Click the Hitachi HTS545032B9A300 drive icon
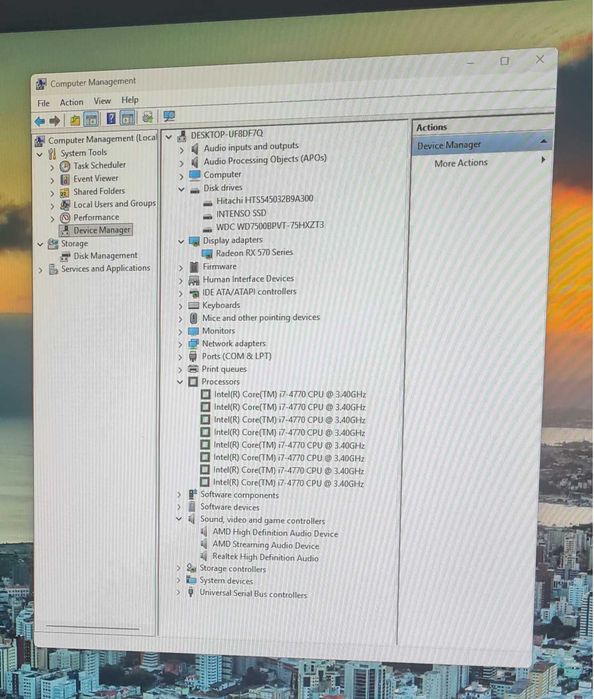This screenshot has width=594, height=699. (208, 203)
